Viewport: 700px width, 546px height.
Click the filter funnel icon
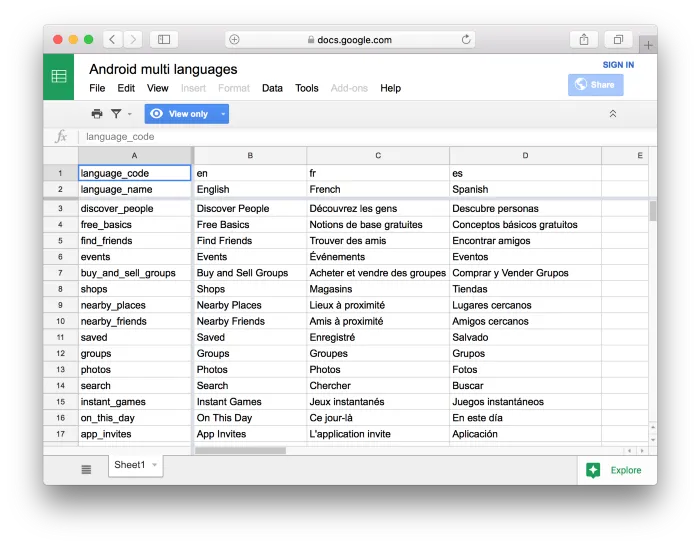tap(116, 114)
